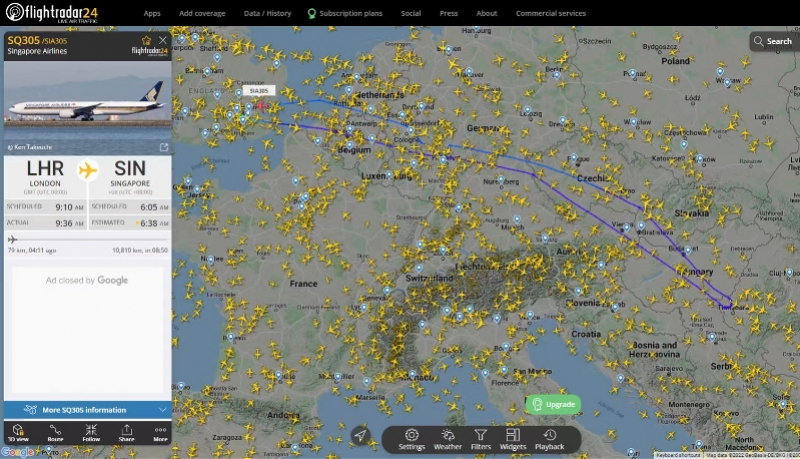Click the Google logo on the map

coord(17,452)
